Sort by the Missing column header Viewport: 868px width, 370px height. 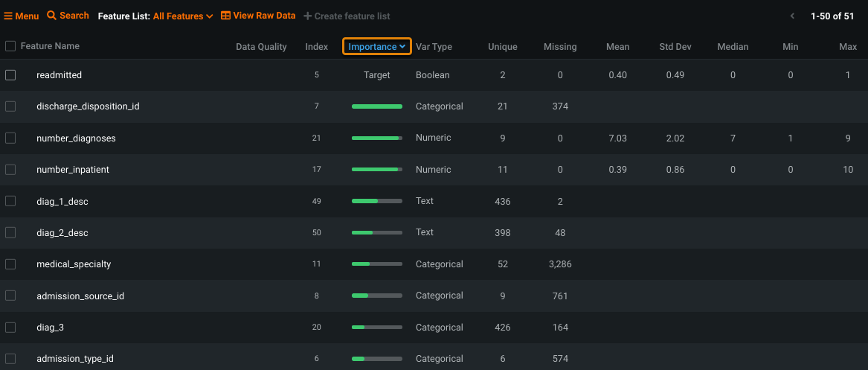pos(560,47)
